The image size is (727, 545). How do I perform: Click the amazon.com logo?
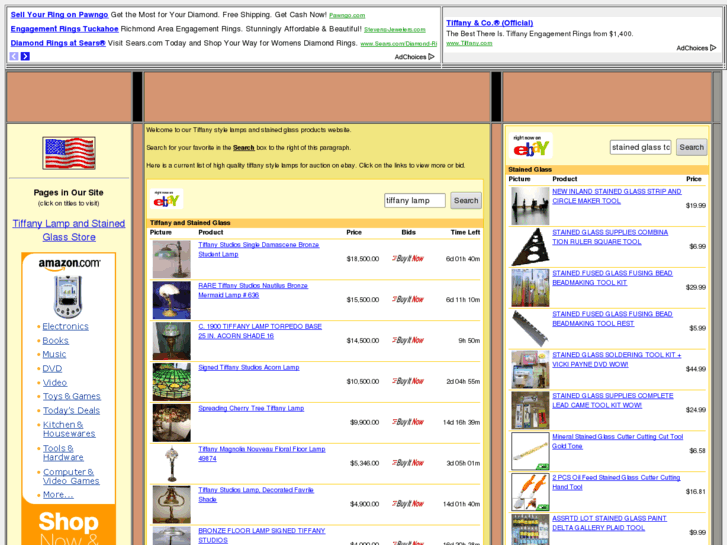pos(69,264)
